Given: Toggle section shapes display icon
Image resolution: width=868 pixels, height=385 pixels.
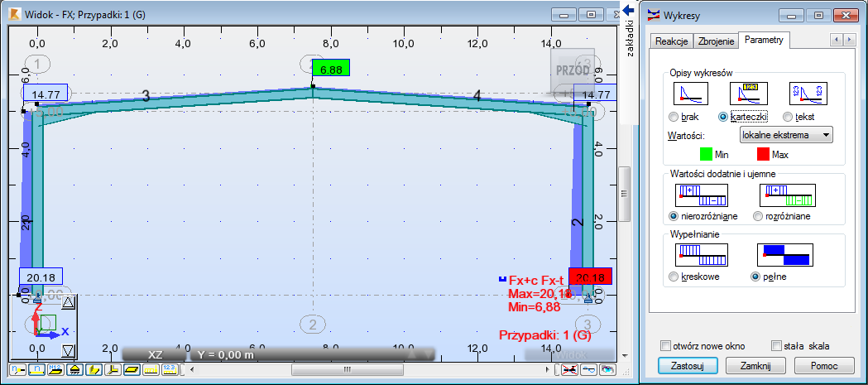Looking at the screenshot, I should pyautogui.click(x=94, y=369).
